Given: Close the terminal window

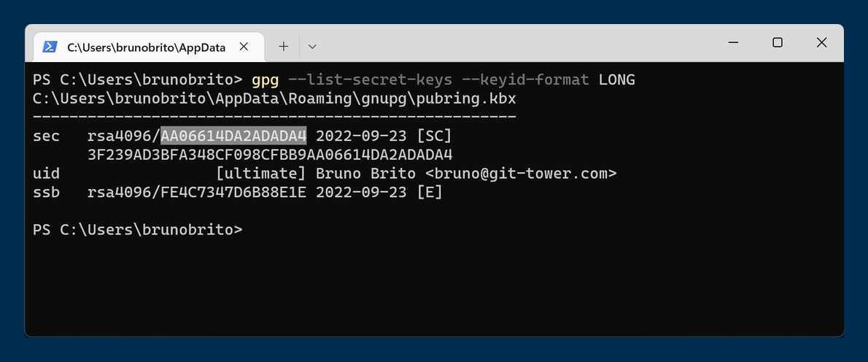Looking at the screenshot, I should (x=821, y=42).
